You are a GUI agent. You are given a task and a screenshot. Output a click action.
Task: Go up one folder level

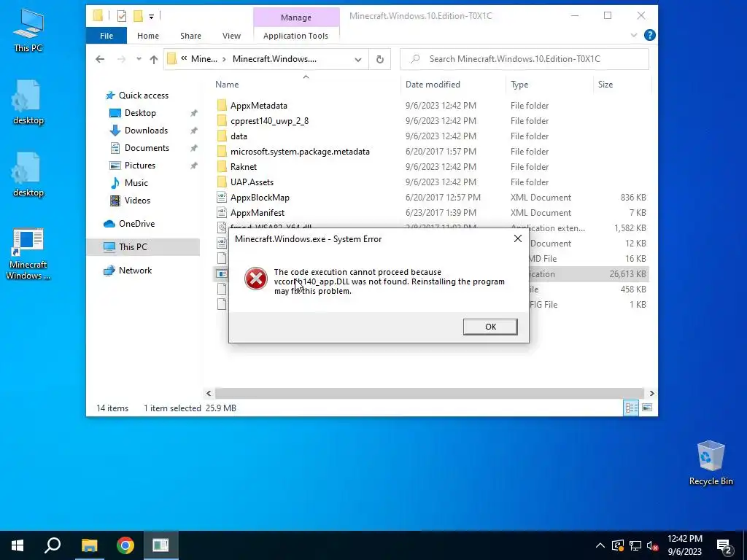[153, 59]
